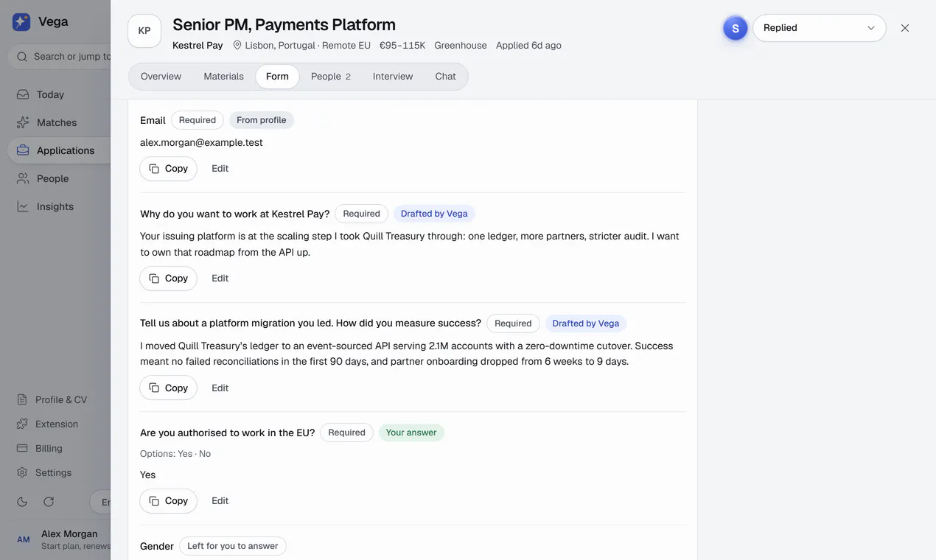The image size is (936, 560).
Task: Open the Chat tab
Action: [445, 77]
